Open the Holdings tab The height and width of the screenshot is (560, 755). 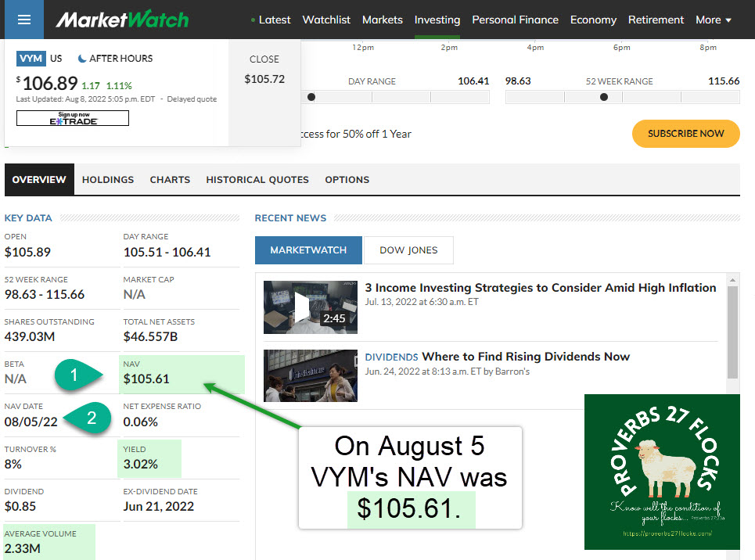(108, 179)
